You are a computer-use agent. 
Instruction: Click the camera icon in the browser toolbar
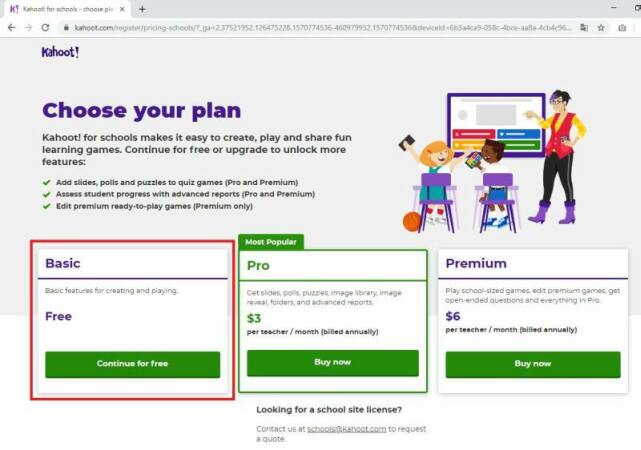click(622, 28)
